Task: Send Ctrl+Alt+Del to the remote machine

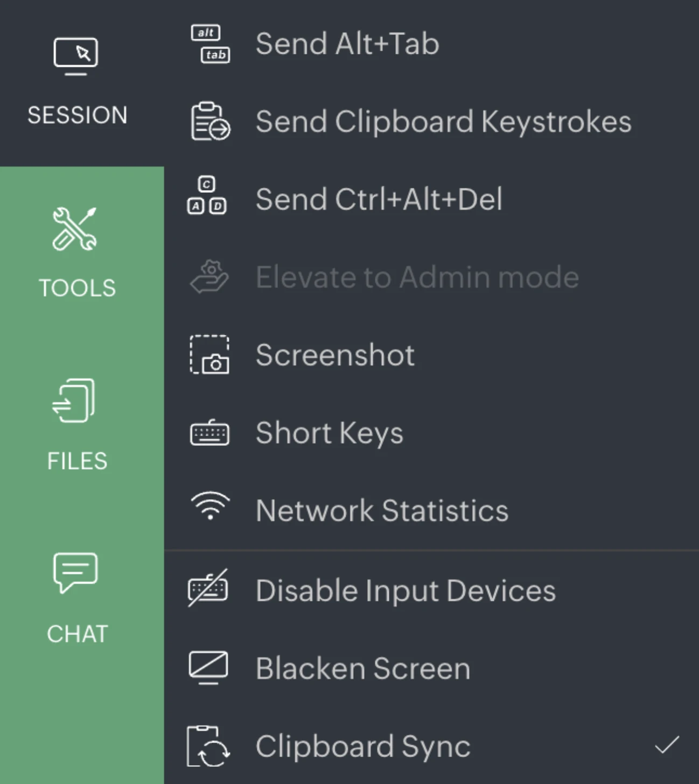Action: (379, 199)
